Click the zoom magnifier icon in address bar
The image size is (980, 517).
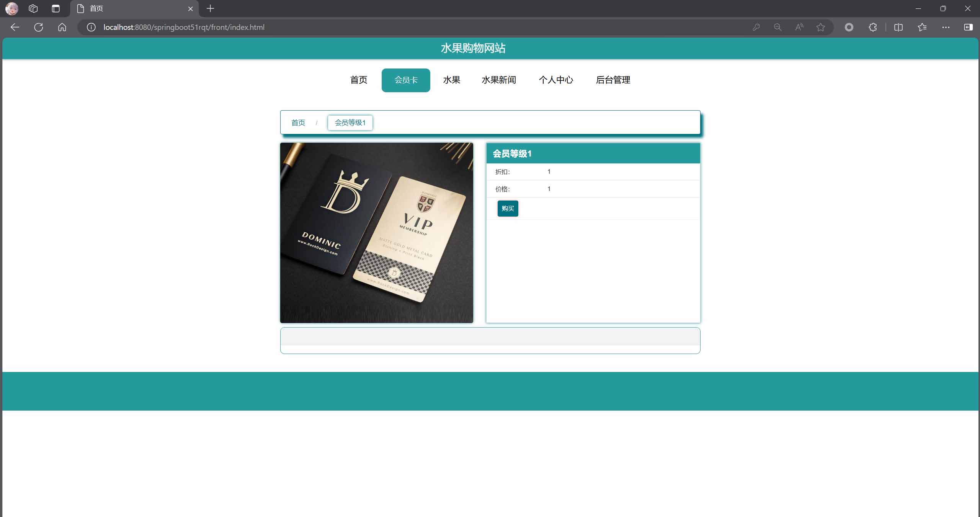(x=777, y=27)
